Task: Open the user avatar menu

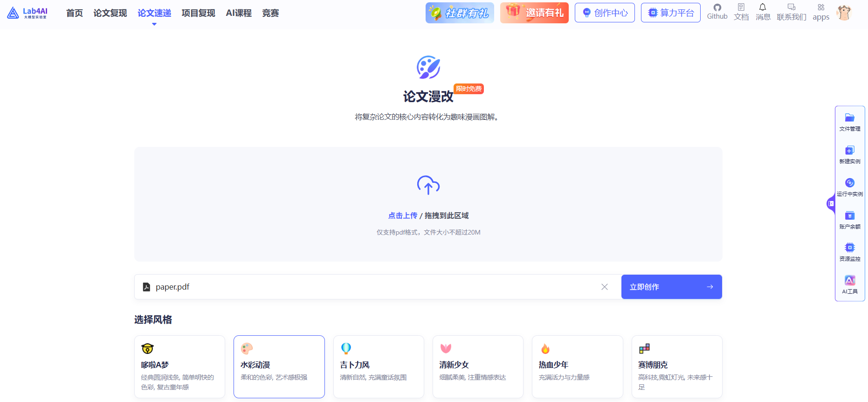Action: [x=844, y=13]
